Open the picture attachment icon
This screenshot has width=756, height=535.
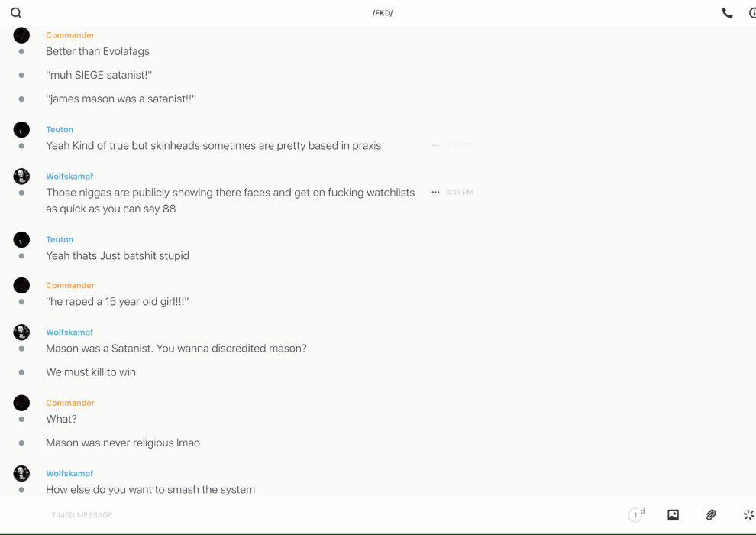[673, 515]
